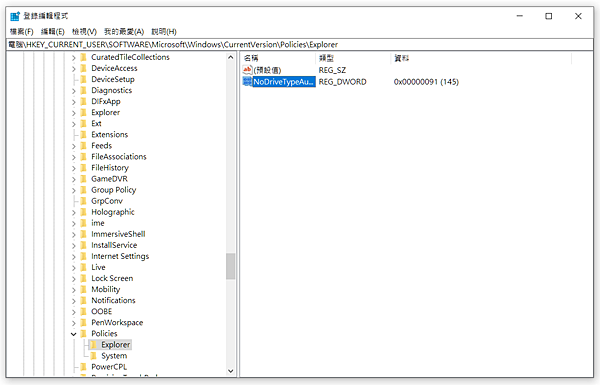
Task: Expand the Mobility key chevron
Action: 74,290
